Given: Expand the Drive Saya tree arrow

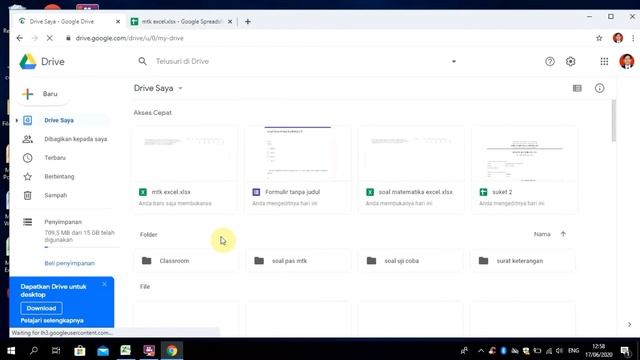Looking at the screenshot, I should [x=17, y=120].
